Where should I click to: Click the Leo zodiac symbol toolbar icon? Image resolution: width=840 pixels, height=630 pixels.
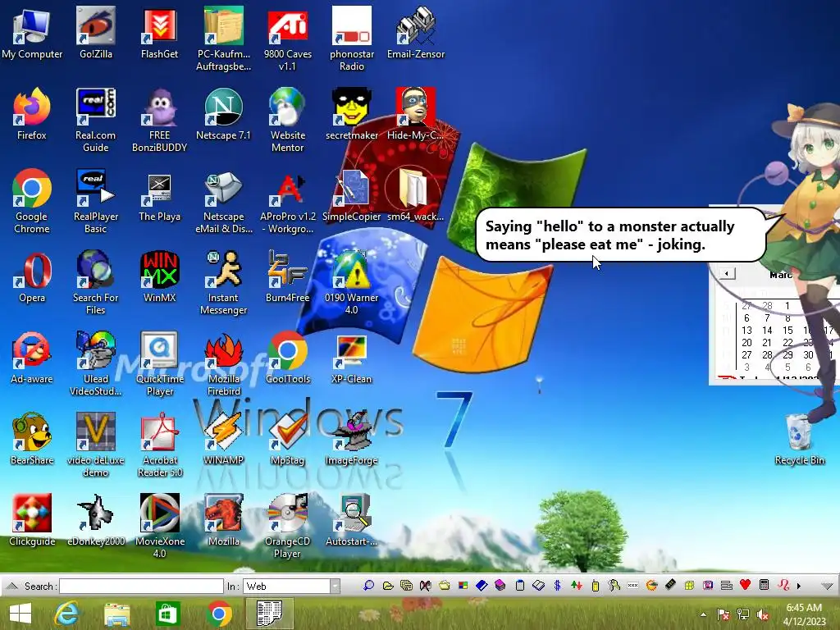[783, 585]
